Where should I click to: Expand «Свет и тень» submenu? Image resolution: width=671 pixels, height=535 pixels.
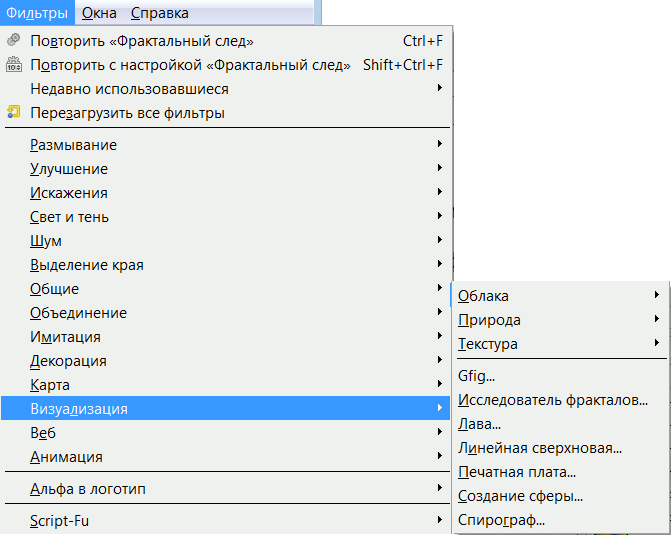[x=69, y=217]
